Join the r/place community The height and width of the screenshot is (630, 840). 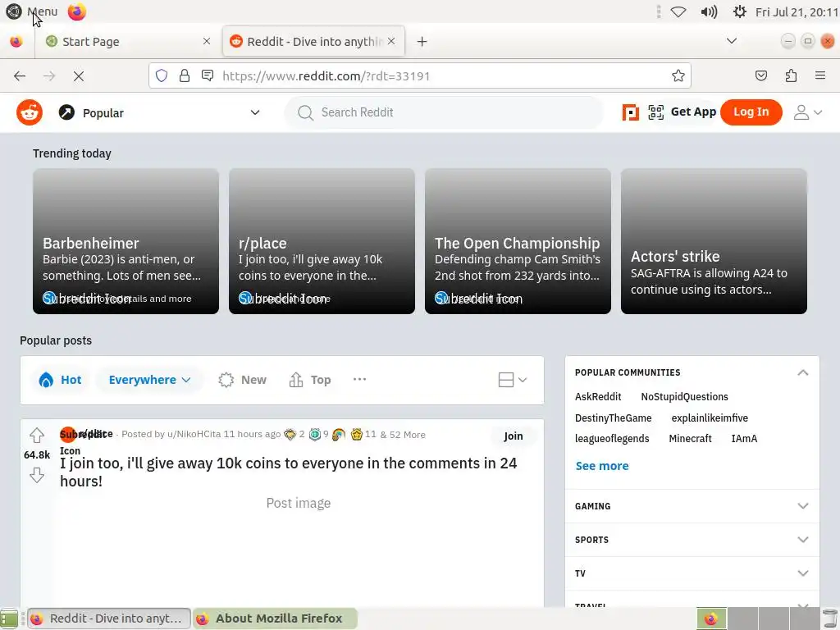[x=514, y=436]
